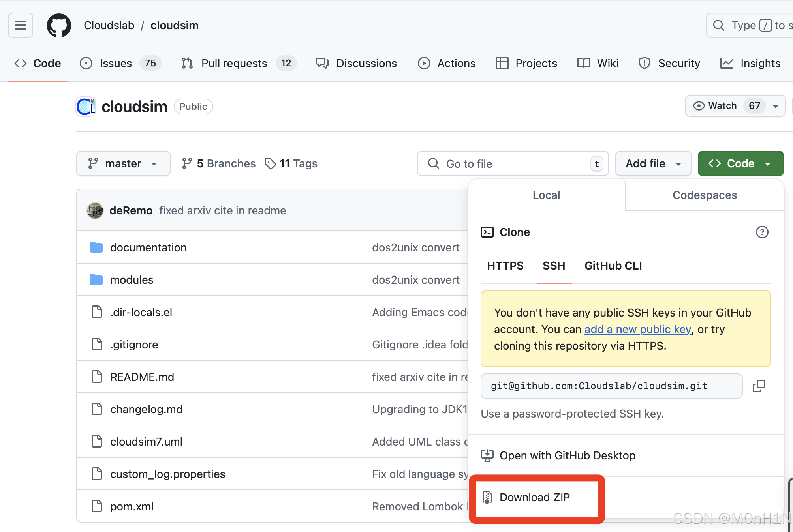Screen dimensions: 793x532
Task: Expand the Watch notification options arrow
Action: tap(775, 106)
